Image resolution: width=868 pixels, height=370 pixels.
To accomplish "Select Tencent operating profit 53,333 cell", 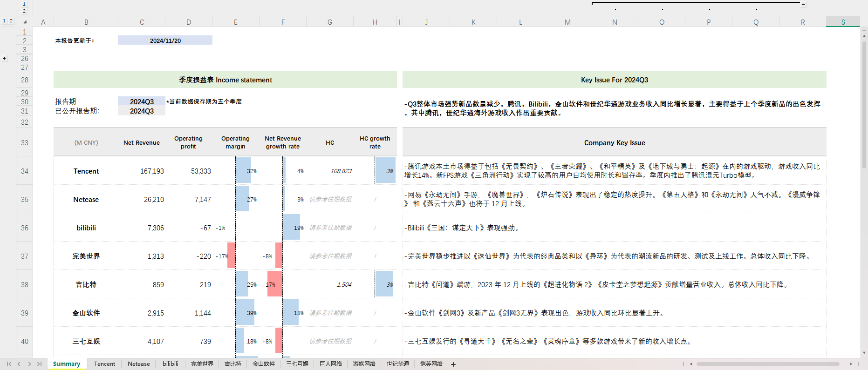I will tap(188, 171).
